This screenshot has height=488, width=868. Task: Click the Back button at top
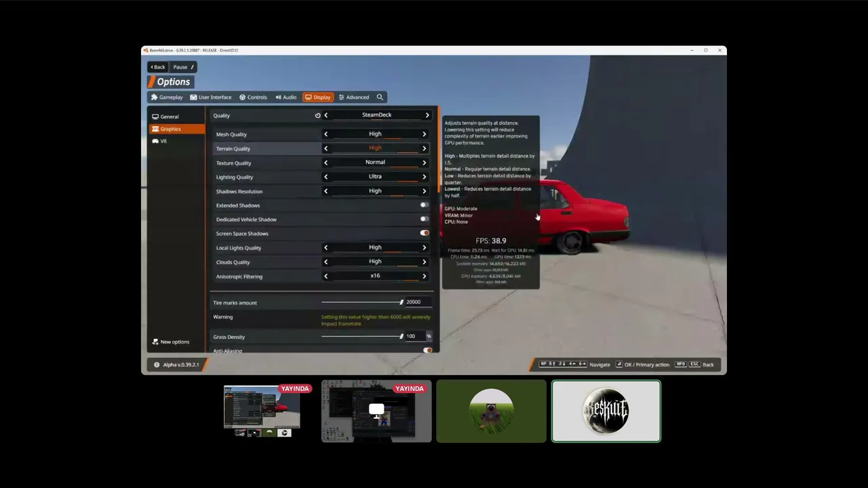coord(158,67)
